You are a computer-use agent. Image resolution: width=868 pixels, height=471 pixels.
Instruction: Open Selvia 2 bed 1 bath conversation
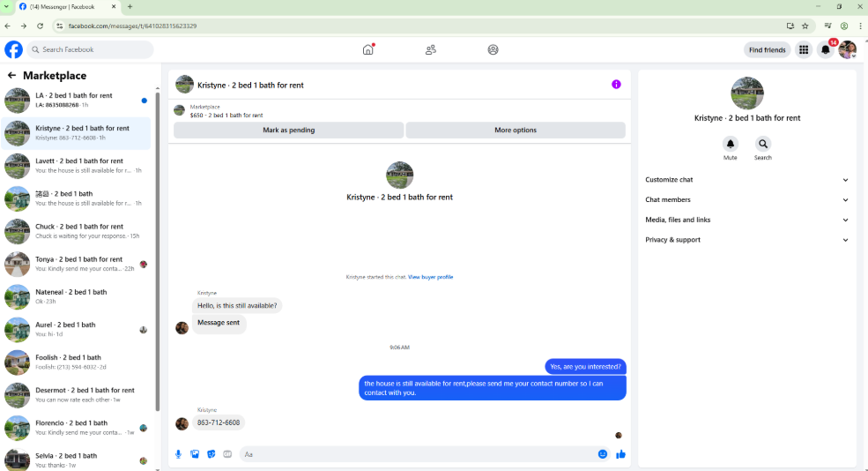(x=76, y=460)
